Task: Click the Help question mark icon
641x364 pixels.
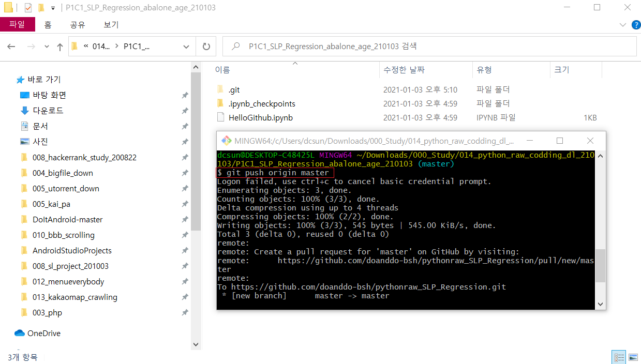Action: click(636, 25)
